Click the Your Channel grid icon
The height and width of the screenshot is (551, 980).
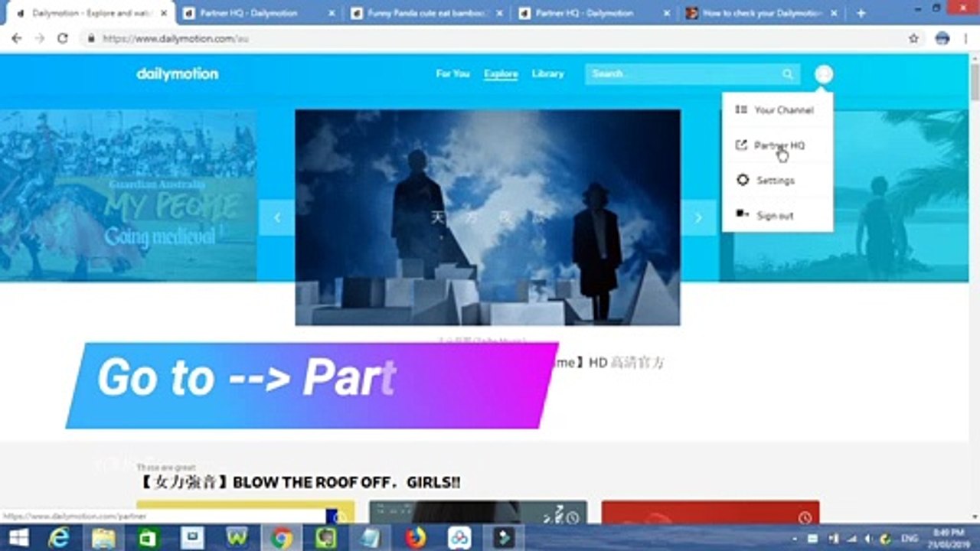(741, 109)
